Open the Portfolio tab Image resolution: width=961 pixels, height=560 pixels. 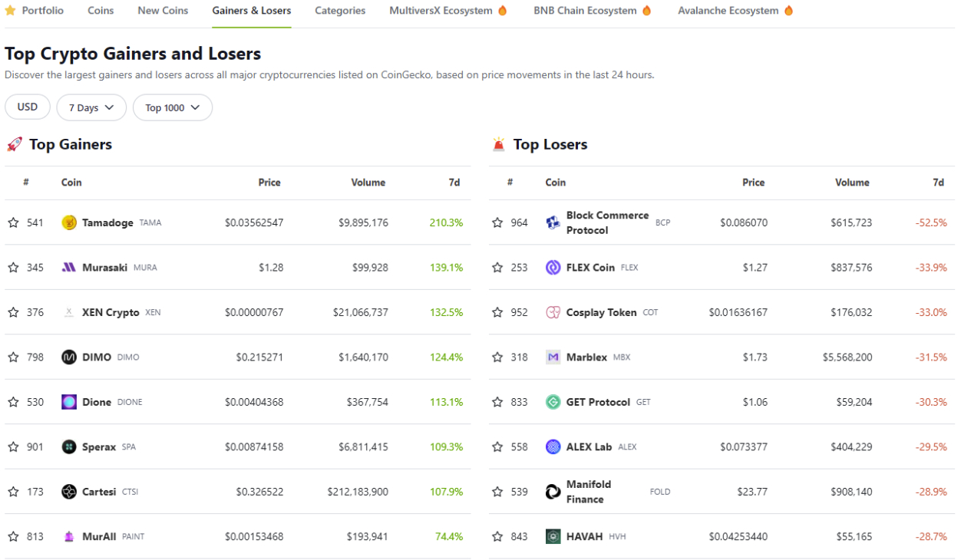pyautogui.click(x=35, y=11)
